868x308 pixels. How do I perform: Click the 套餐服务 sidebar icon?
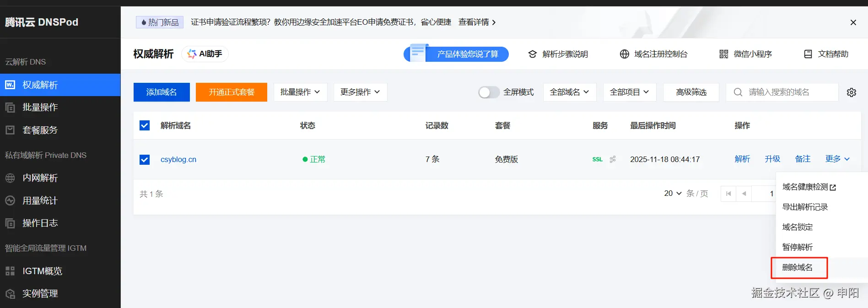[x=10, y=130]
